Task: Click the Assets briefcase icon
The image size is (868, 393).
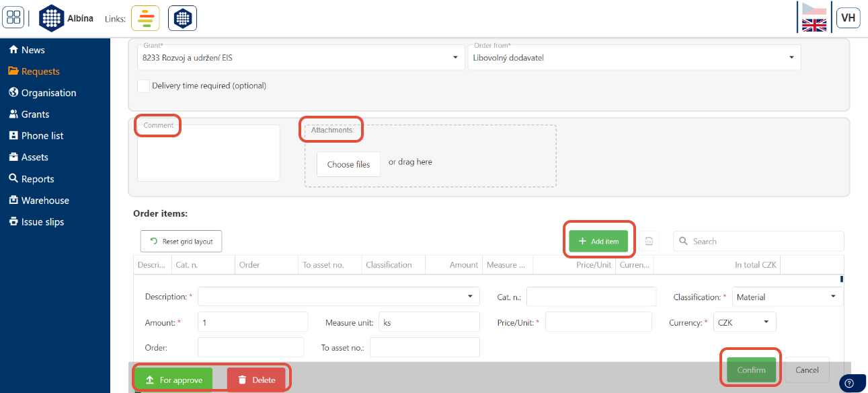Action: (13, 157)
